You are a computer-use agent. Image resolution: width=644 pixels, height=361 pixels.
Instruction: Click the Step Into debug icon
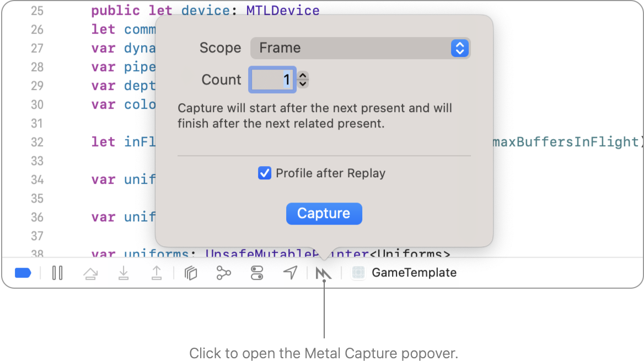point(124,273)
